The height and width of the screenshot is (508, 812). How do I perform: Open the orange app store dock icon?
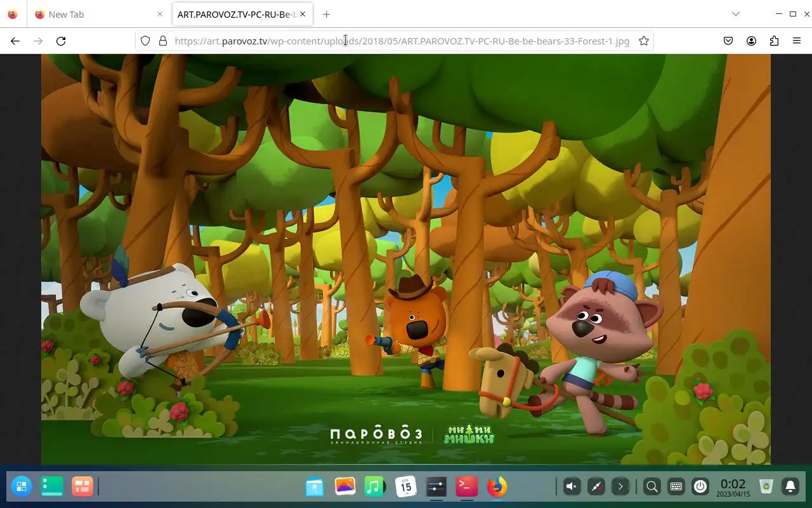[x=82, y=487]
